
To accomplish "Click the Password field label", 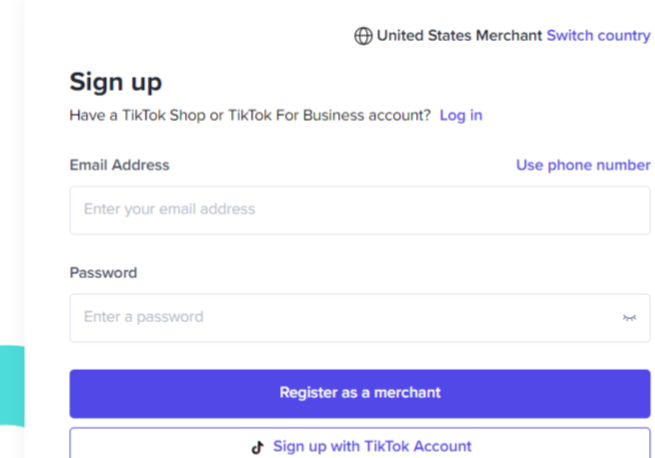I will [x=103, y=273].
